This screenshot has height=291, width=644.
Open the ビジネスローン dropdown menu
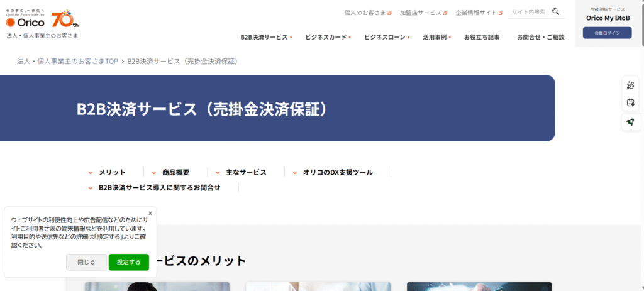pos(386,38)
